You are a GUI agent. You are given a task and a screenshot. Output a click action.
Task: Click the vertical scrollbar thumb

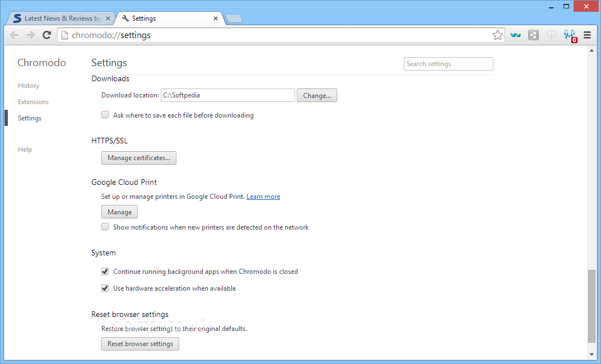pos(592,306)
